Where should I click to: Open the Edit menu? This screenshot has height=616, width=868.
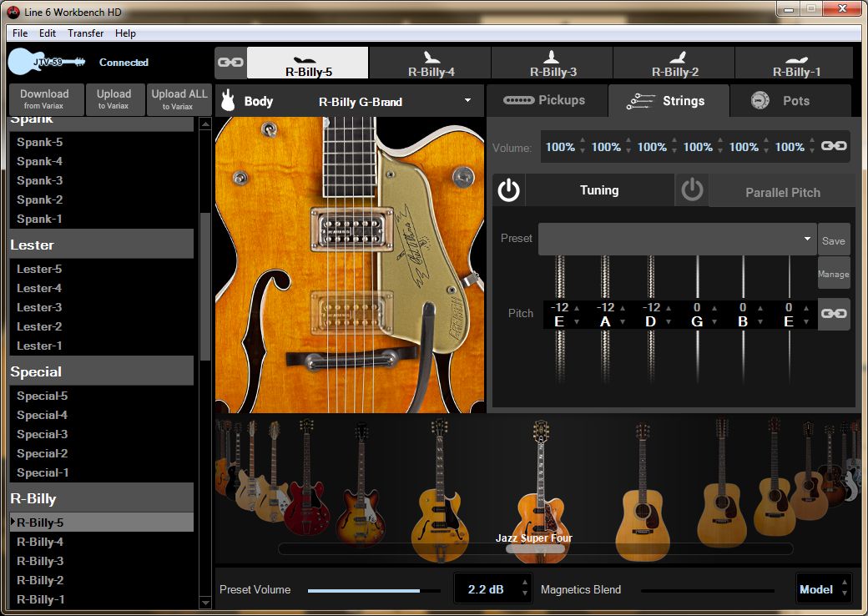[x=48, y=33]
